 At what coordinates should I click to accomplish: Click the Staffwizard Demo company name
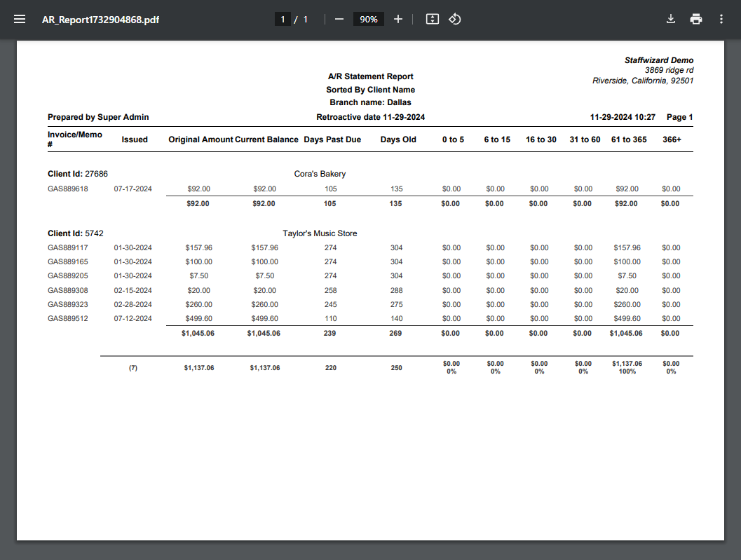point(659,60)
